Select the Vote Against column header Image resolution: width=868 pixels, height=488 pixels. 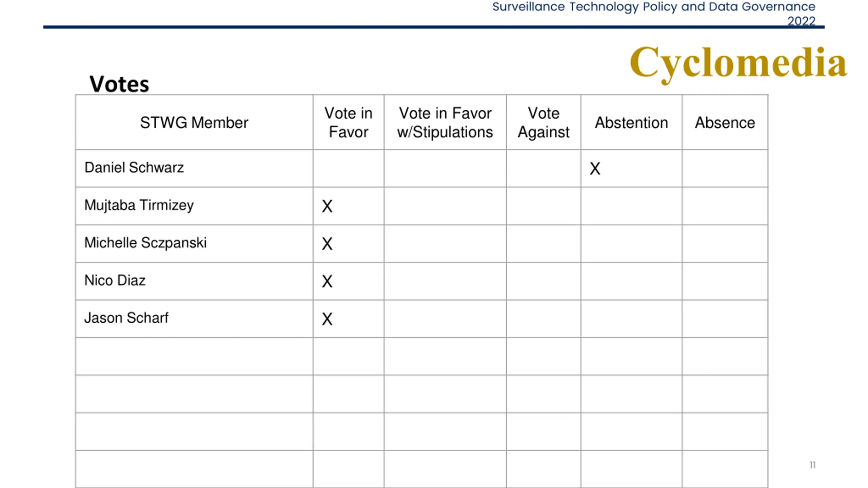click(x=543, y=122)
